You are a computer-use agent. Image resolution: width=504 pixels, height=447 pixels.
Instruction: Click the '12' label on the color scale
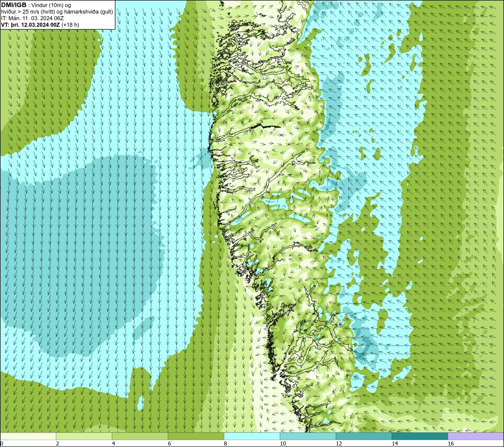pyautogui.click(x=339, y=443)
